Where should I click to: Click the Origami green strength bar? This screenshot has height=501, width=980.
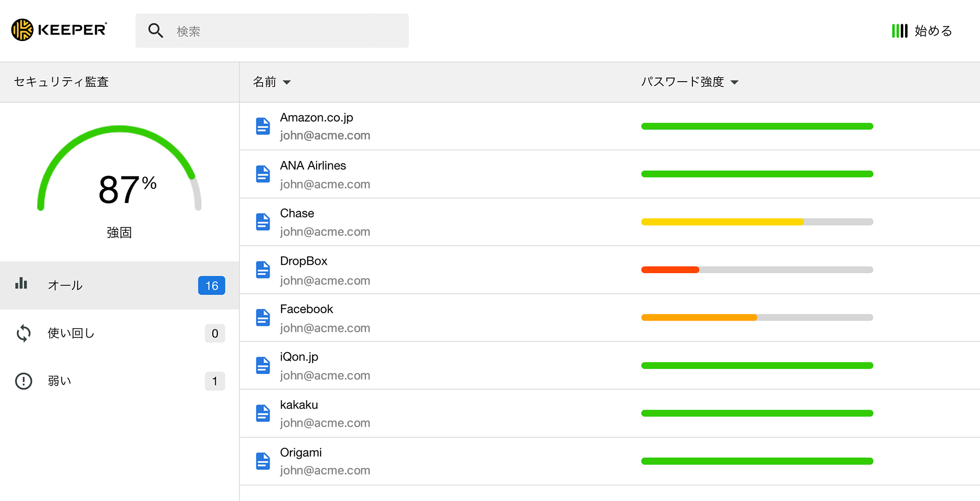click(757, 461)
